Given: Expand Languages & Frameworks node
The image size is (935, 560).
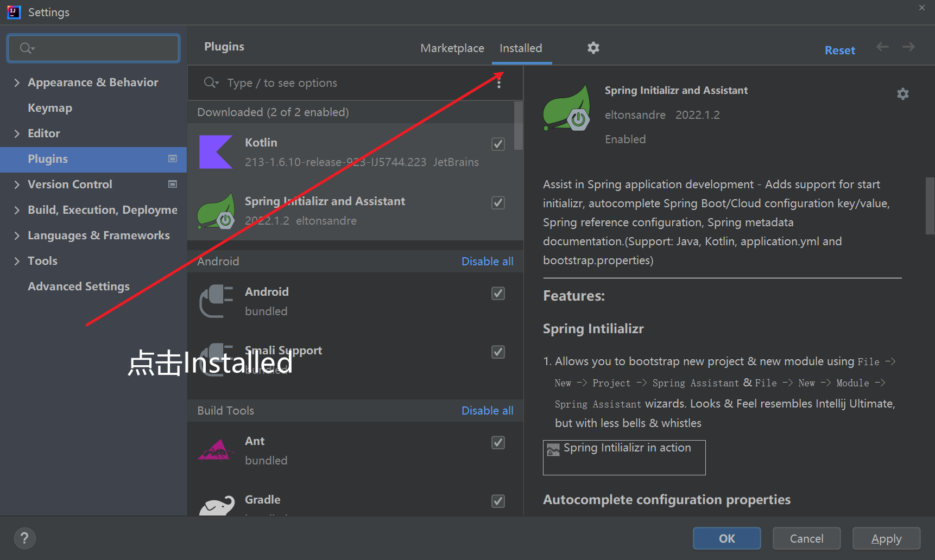Looking at the screenshot, I should (17, 236).
